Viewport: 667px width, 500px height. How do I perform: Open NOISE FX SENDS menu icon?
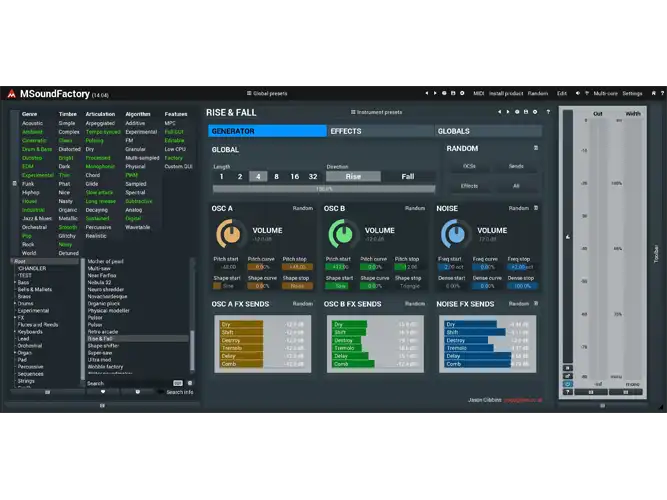(x=536, y=303)
